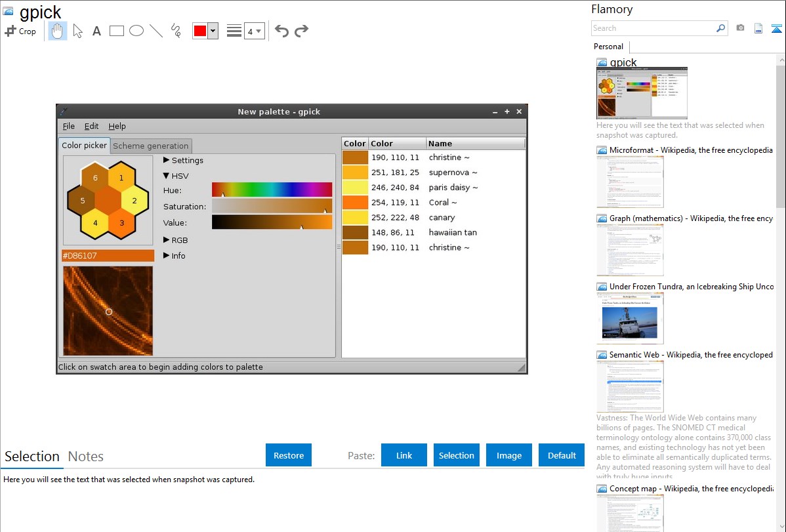Screen dimensions: 786x532
Task: Open the line width dropdown
Action: (255, 31)
